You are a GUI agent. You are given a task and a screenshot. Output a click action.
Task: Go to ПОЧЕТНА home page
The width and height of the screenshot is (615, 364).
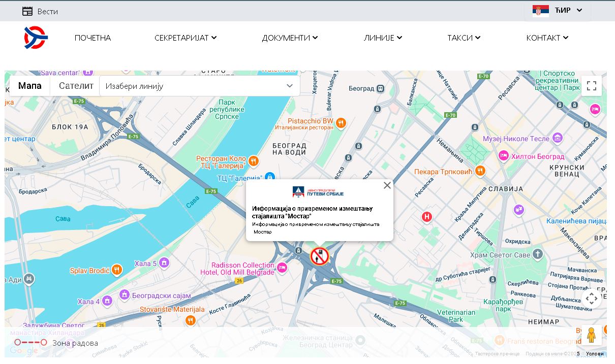click(93, 38)
